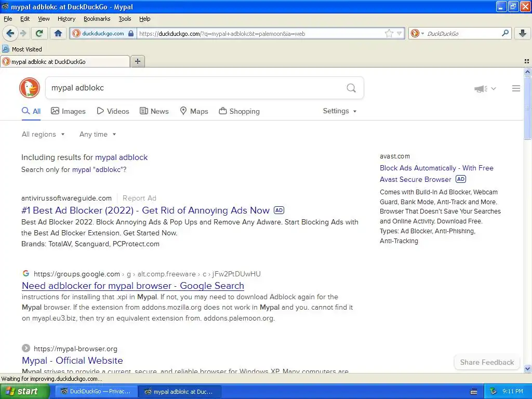Open Block Ads Automatically Avast ad link

[x=436, y=174]
